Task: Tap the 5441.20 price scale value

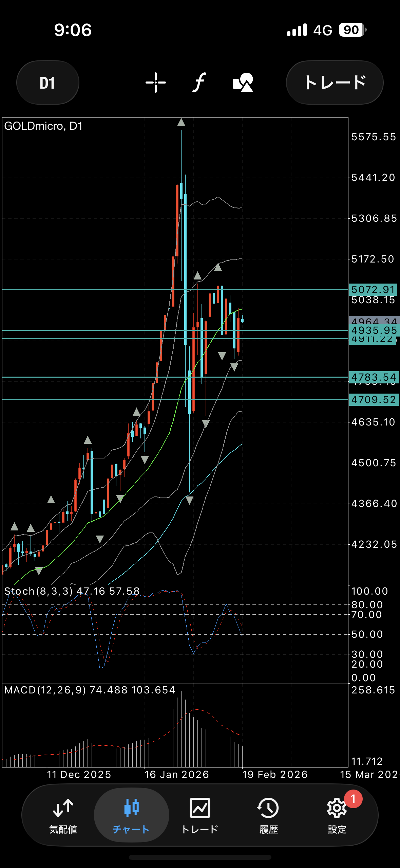Action: tap(373, 178)
